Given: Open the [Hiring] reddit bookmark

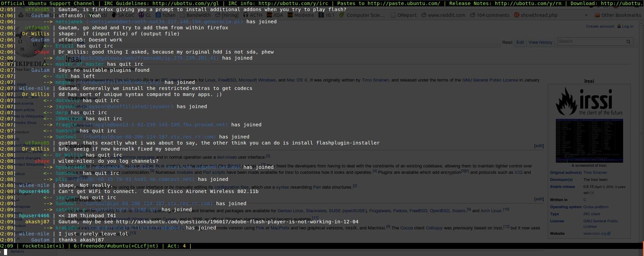Looking at the screenshot, I should tap(227, 15).
